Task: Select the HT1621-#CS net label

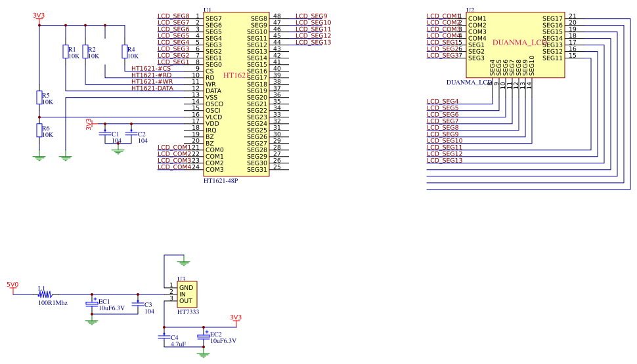Action: 150,69
